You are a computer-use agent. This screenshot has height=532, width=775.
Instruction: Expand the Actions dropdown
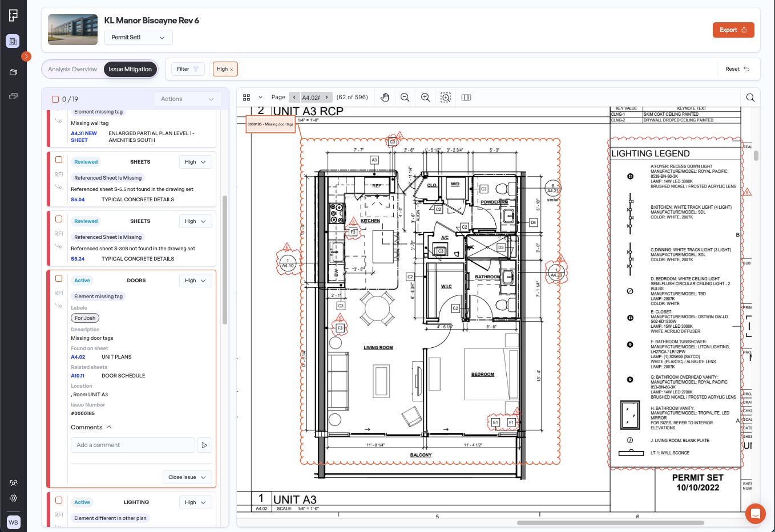[x=187, y=99]
